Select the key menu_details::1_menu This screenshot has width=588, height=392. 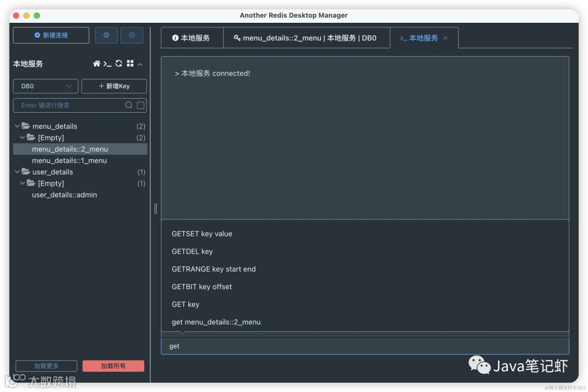point(80,161)
